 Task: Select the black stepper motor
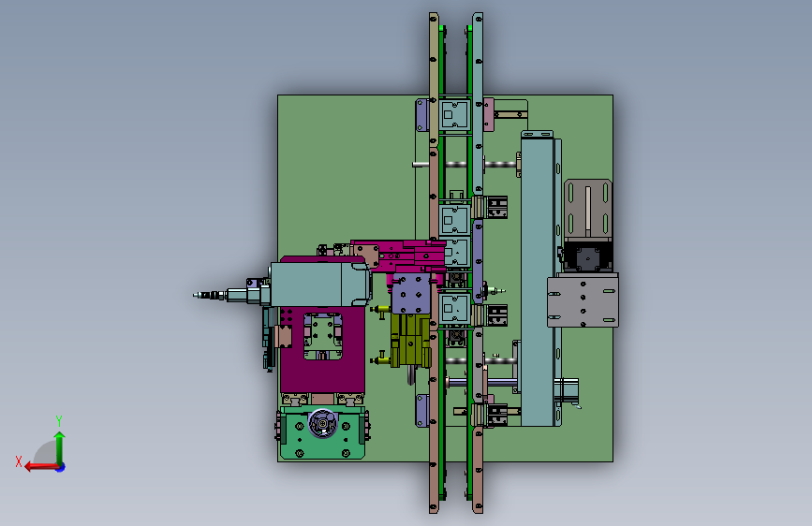(x=587, y=256)
